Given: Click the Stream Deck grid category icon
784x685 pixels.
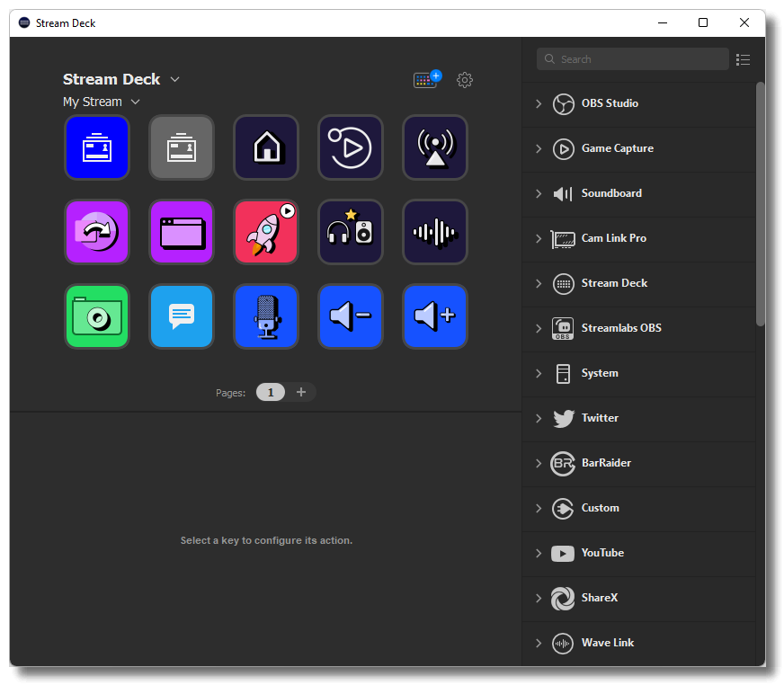Looking at the screenshot, I should [563, 284].
